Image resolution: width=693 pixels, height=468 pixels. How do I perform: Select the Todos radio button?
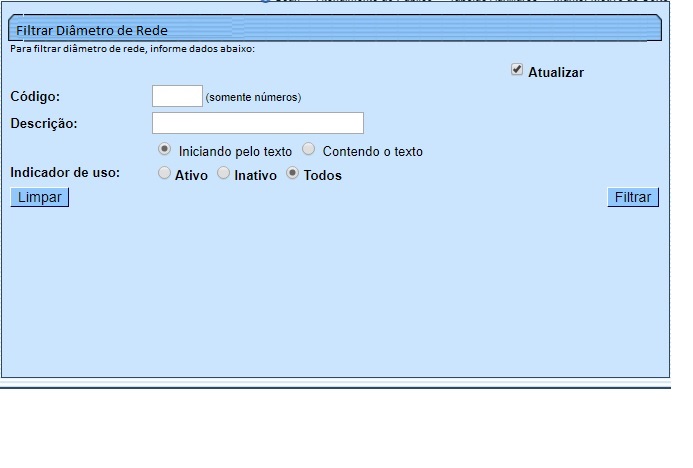coord(293,173)
